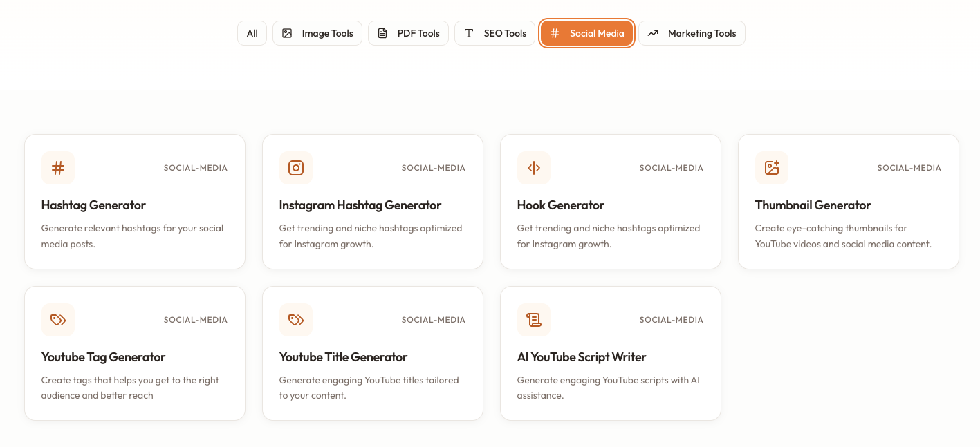Open the Youtube Title Generator title

pos(344,357)
